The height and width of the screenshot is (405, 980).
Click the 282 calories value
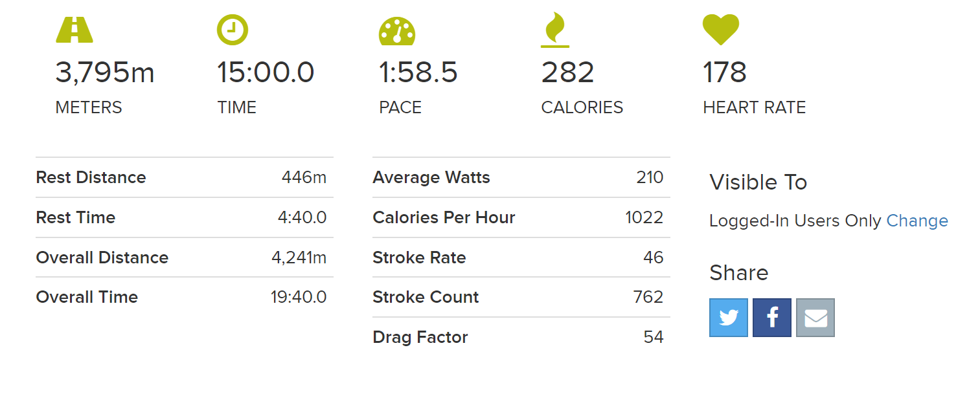click(x=567, y=72)
